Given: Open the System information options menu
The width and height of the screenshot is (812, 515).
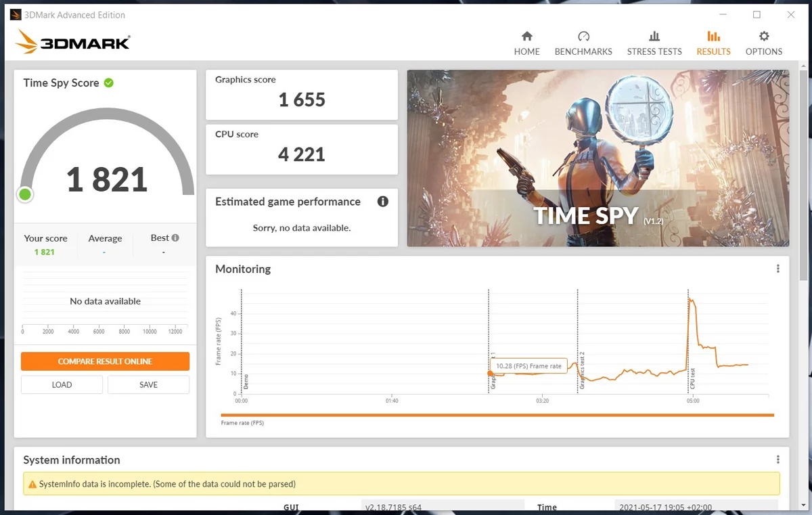Looking at the screenshot, I should (778, 460).
